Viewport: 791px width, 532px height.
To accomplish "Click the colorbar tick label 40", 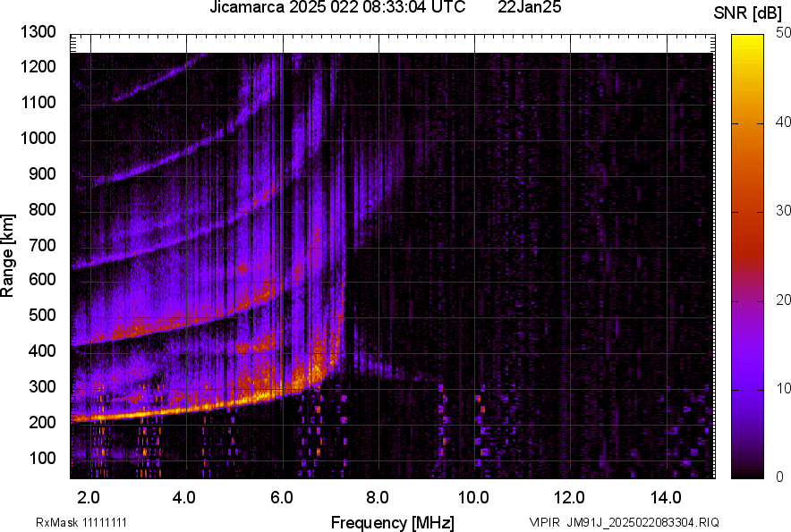I will point(784,122).
